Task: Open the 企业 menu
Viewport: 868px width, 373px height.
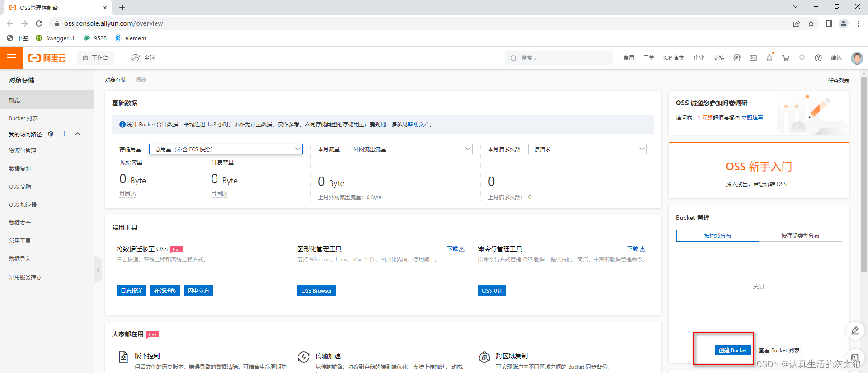Action: point(699,58)
